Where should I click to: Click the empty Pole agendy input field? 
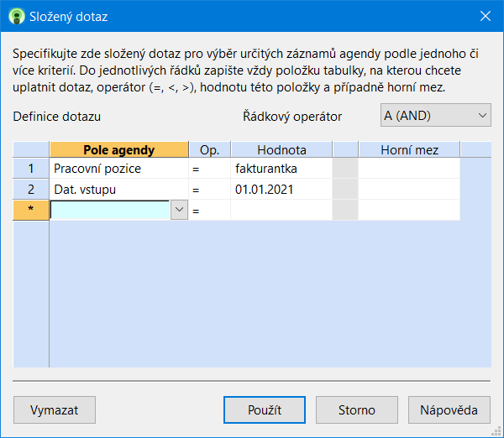pos(110,210)
